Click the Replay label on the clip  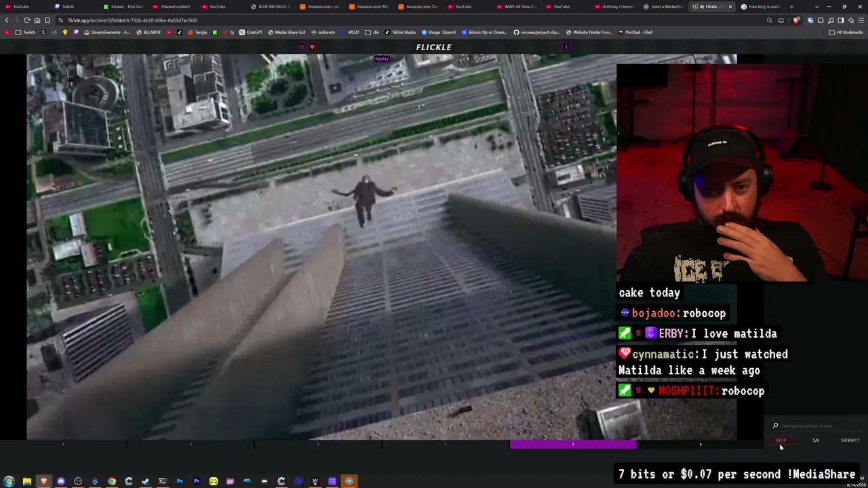point(382,59)
